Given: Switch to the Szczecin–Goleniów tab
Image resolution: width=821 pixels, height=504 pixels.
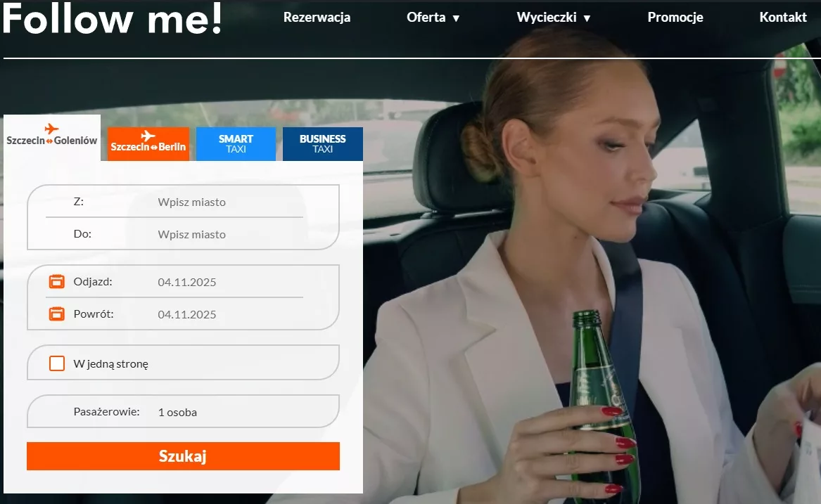Looking at the screenshot, I should (52, 136).
